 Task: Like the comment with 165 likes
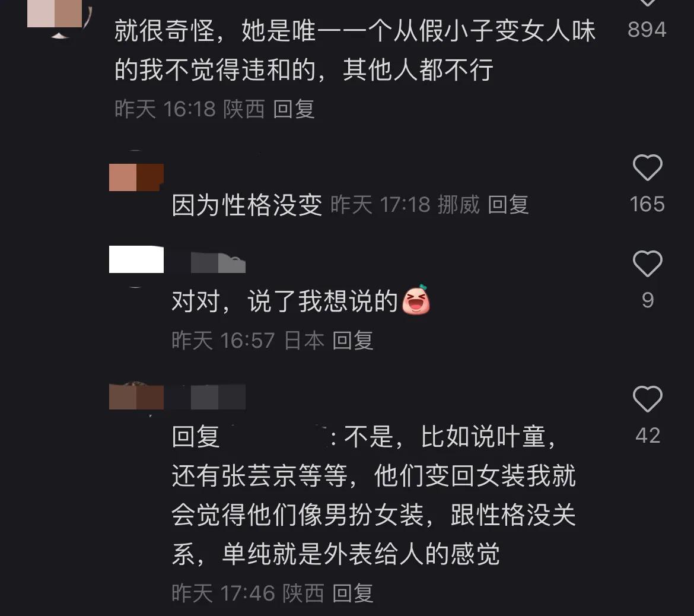[x=647, y=167]
